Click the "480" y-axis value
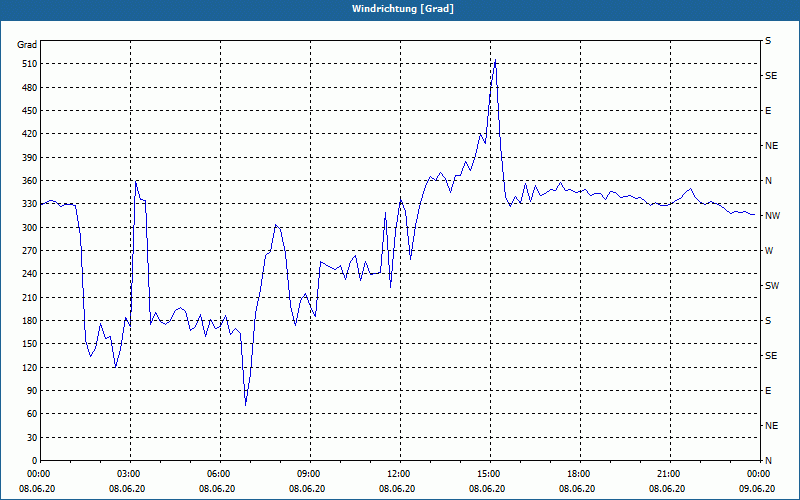Screen dimensions: 800x500 click(x=30, y=88)
